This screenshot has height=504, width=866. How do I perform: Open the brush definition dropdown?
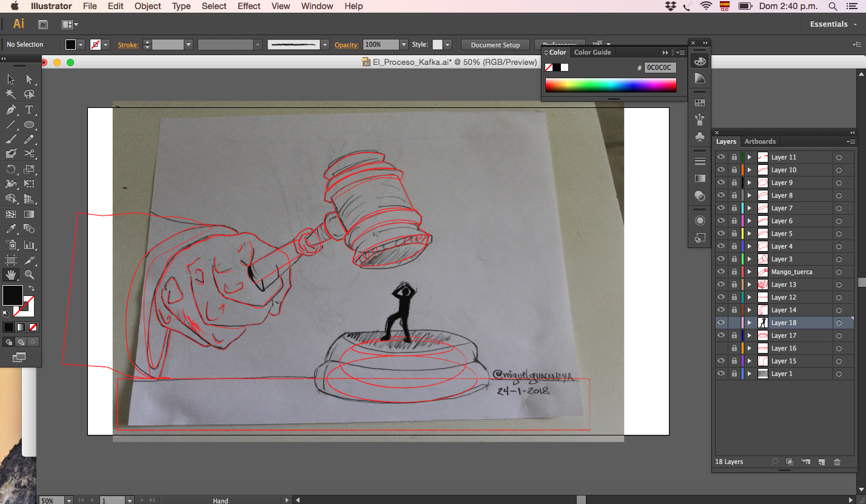click(325, 44)
